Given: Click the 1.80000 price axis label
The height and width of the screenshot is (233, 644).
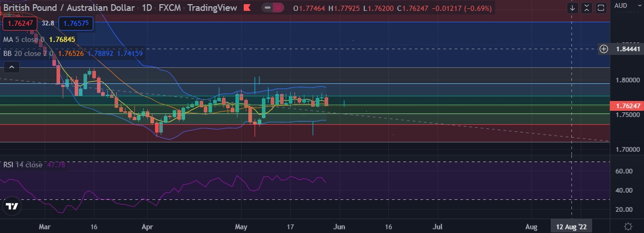Looking at the screenshot, I should 627,80.
